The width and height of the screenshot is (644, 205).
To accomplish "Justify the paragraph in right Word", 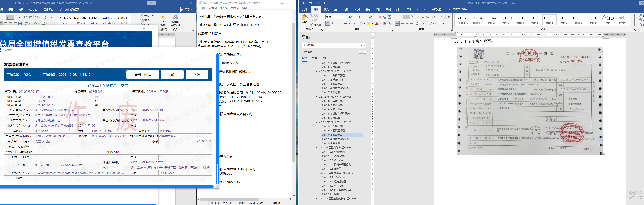I will [x=412, y=23].
